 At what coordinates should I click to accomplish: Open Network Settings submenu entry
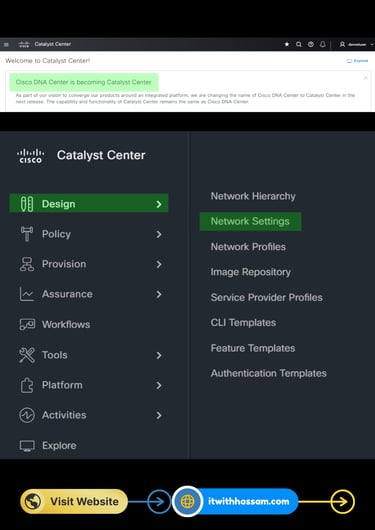pyautogui.click(x=251, y=221)
